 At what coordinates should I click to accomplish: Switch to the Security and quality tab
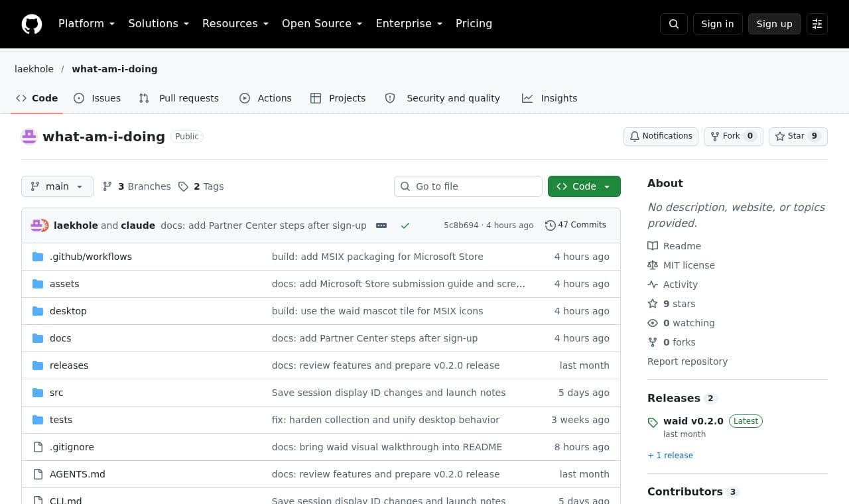[x=442, y=98]
